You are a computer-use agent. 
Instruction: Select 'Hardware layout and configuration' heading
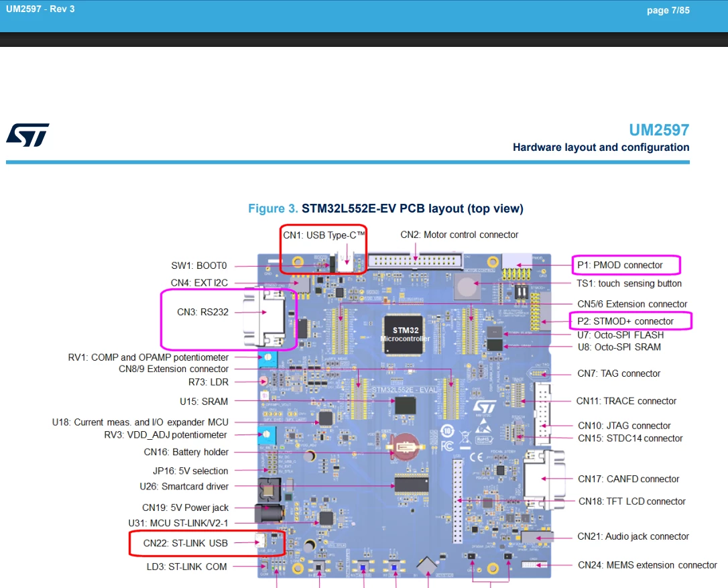point(601,148)
